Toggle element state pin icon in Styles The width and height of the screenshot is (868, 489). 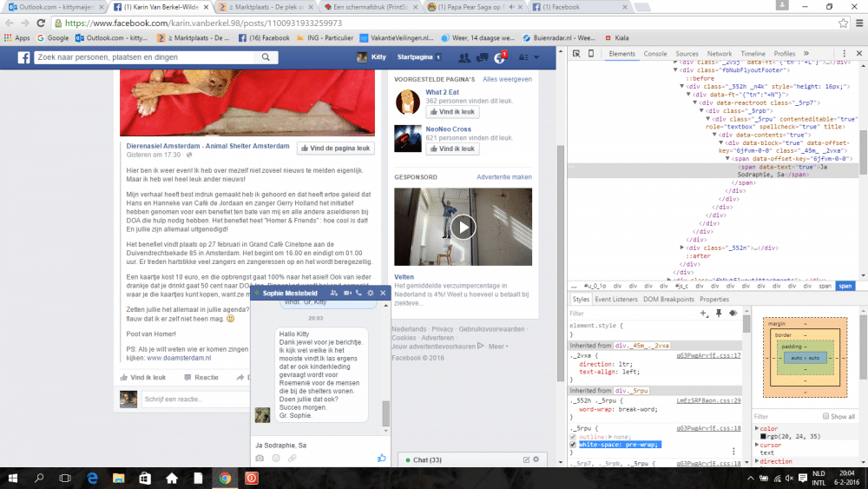tap(719, 313)
